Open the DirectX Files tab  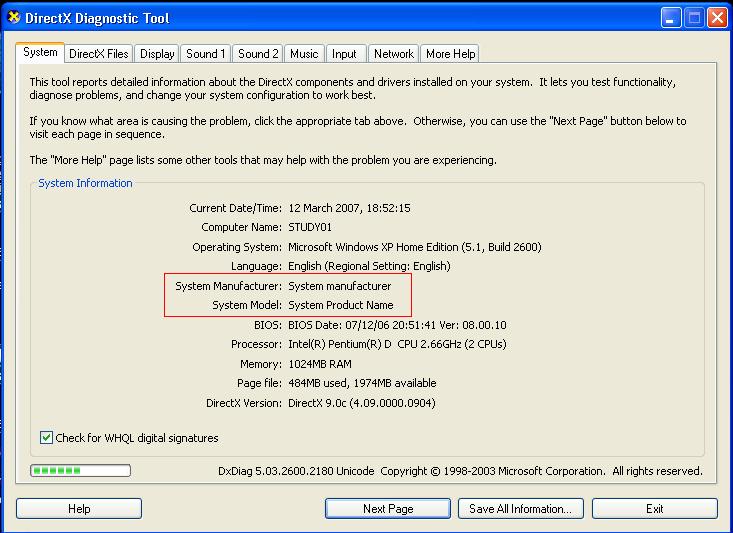click(98, 54)
